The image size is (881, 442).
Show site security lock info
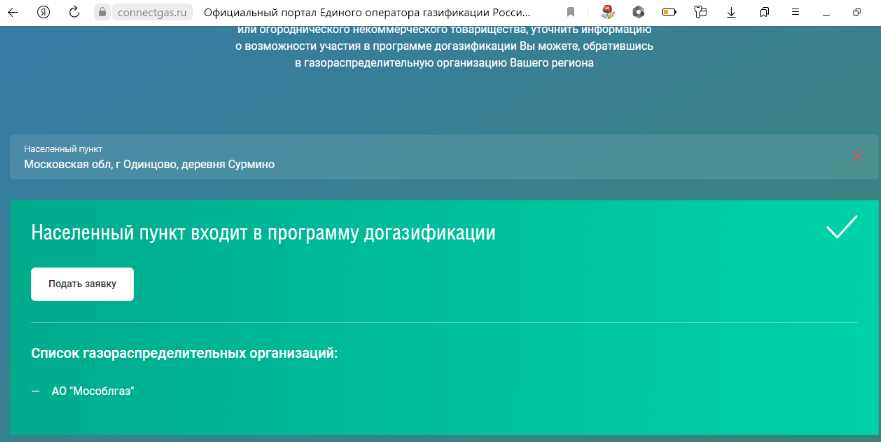pos(102,12)
